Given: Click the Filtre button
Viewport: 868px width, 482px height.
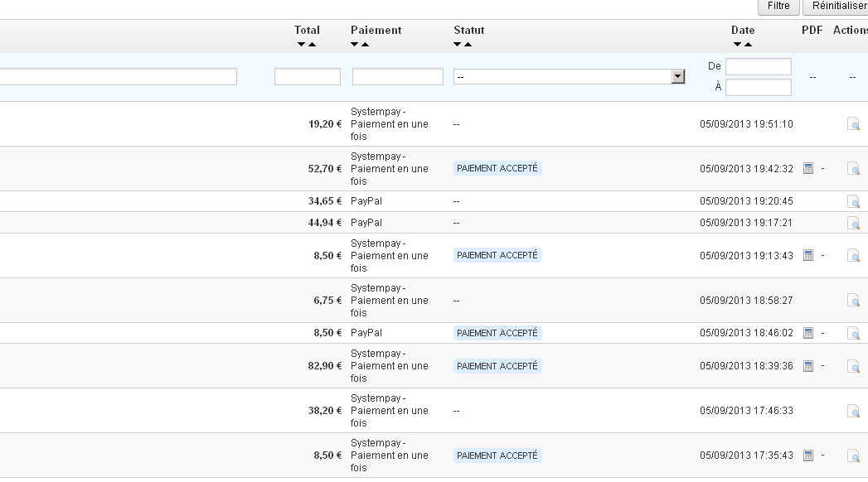Looking at the screenshot, I should (x=778, y=6).
